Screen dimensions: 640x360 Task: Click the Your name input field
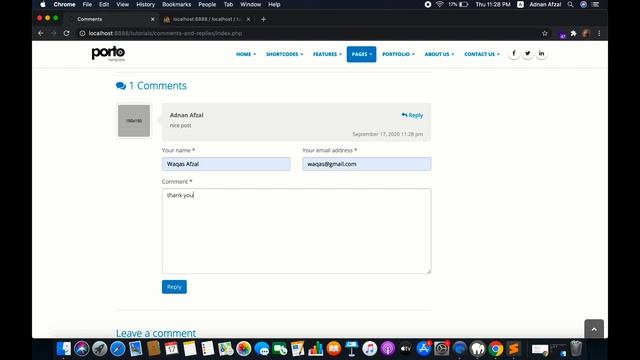[x=226, y=164]
